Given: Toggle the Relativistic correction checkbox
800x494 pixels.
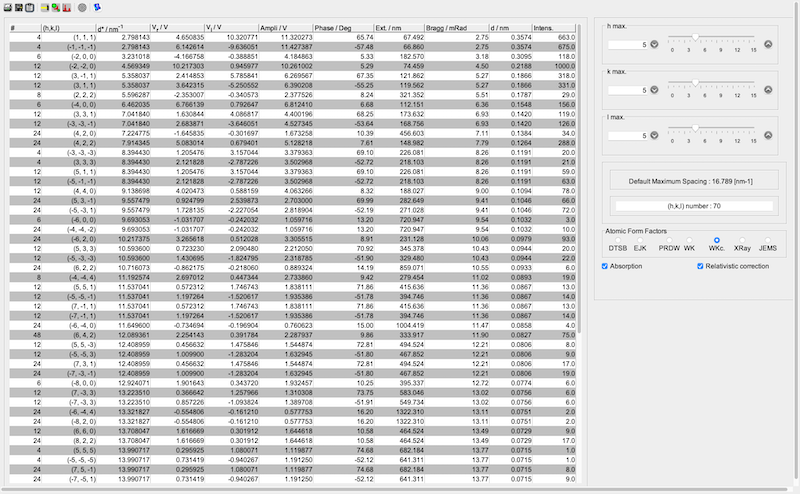Looking at the screenshot, I should tap(700, 266).
